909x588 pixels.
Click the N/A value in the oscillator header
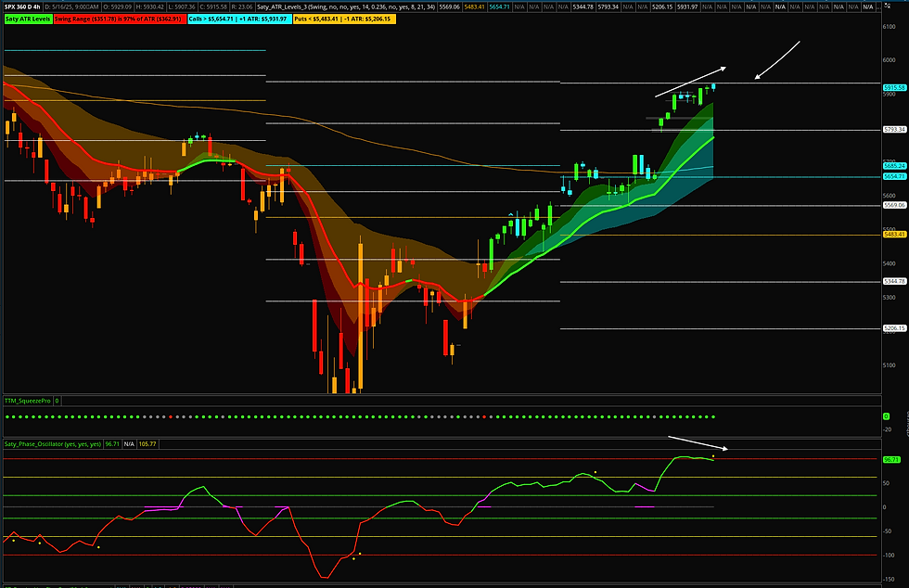(x=129, y=444)
